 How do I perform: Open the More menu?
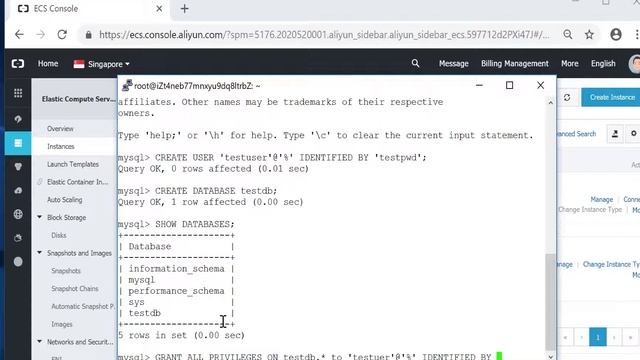coord(569,64)
